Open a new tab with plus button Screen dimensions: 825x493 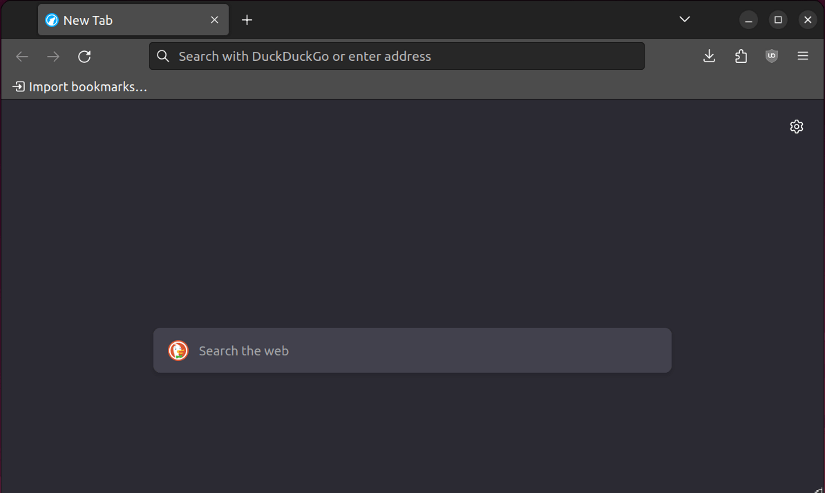tap(247, 20)
